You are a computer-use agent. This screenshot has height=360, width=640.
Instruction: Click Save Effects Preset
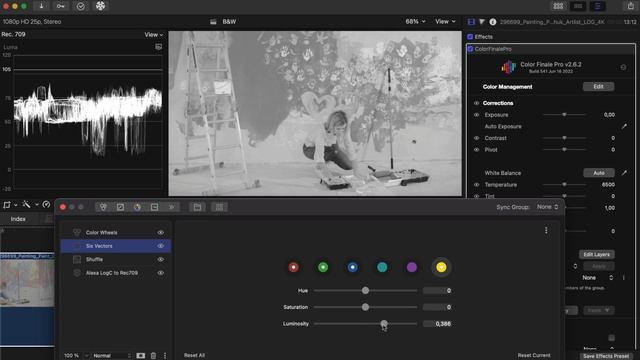coord(606,356)
